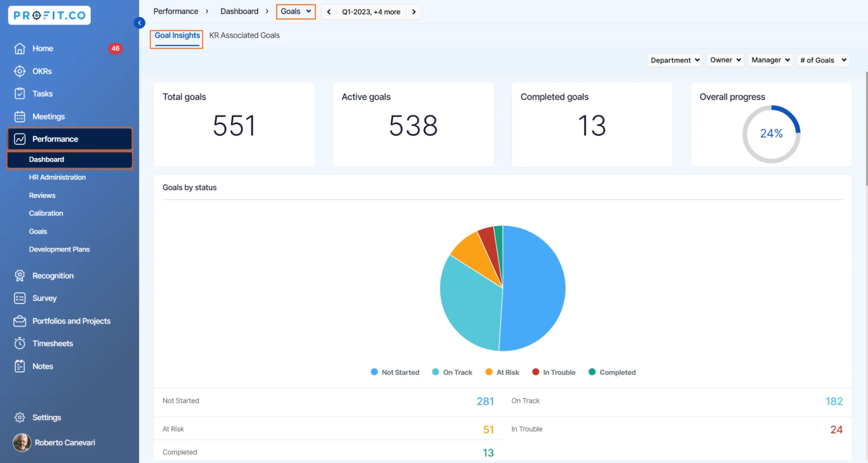Click the Completed goals card value 13
This screenshot has width=868, height=463.
[592, 125]
